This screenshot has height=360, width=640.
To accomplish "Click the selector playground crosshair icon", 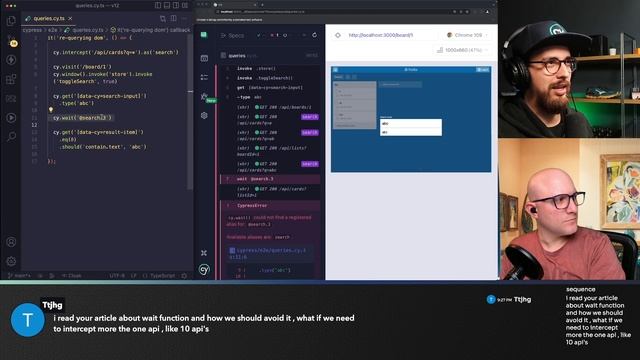I will [x=338, y=35].
